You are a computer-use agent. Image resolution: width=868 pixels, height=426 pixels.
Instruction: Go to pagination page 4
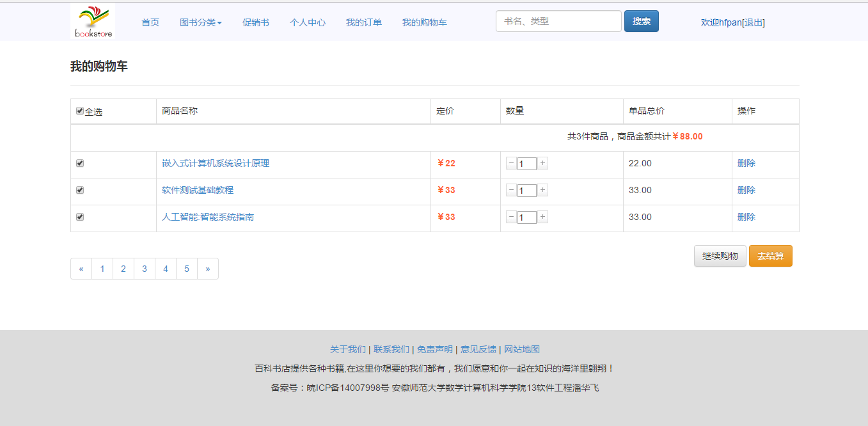[x=166, y=269]
